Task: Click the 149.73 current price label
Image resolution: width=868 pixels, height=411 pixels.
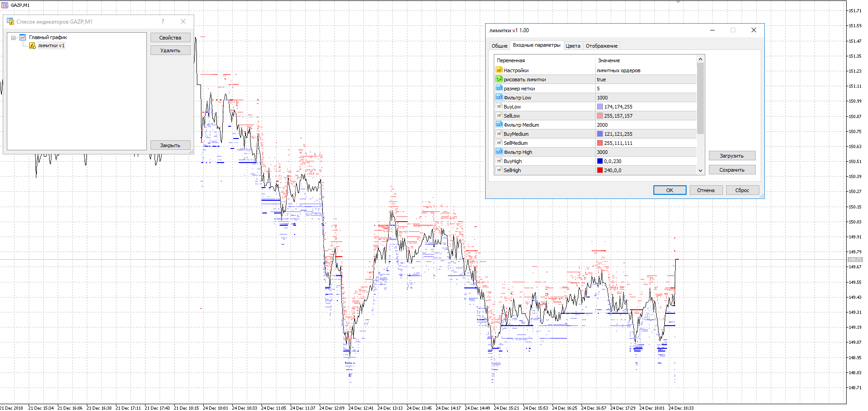Action: pos(855,260)
